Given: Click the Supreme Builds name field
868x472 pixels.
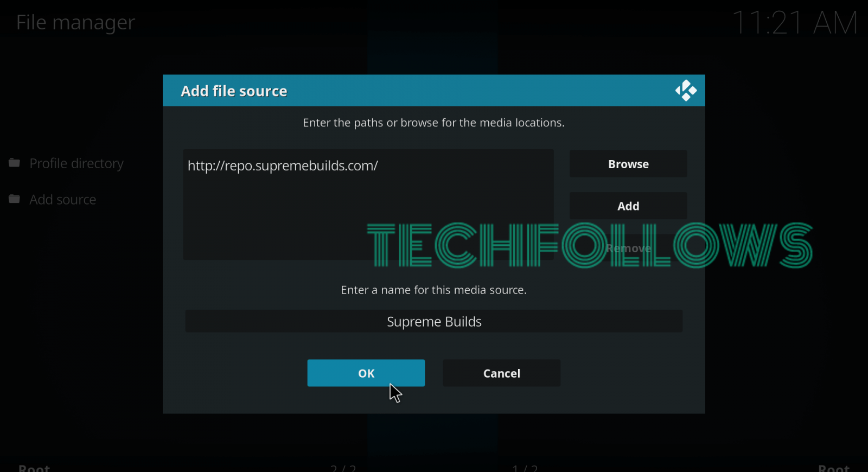Looking at the screenshot, I should (434, 321).
